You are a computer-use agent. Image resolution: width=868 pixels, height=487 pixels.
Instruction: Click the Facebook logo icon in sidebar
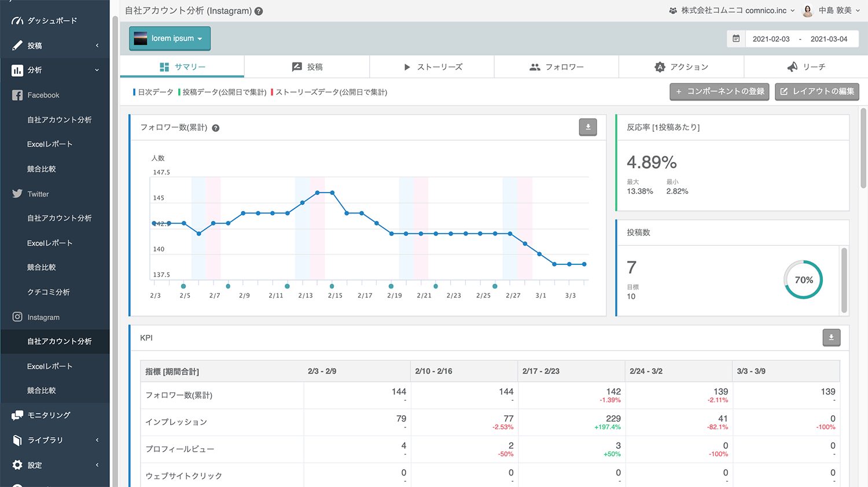pyautogui.click(x=17, y=95)
